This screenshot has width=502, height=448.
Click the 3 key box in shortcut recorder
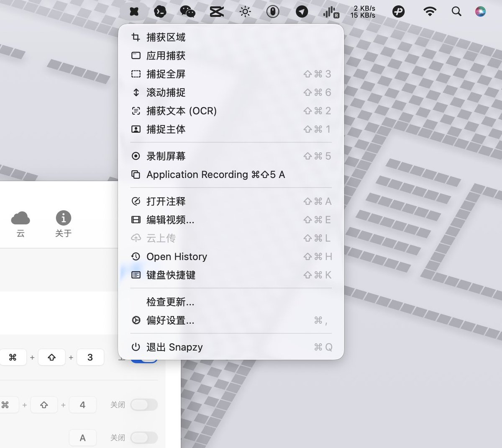pos(90,357)
